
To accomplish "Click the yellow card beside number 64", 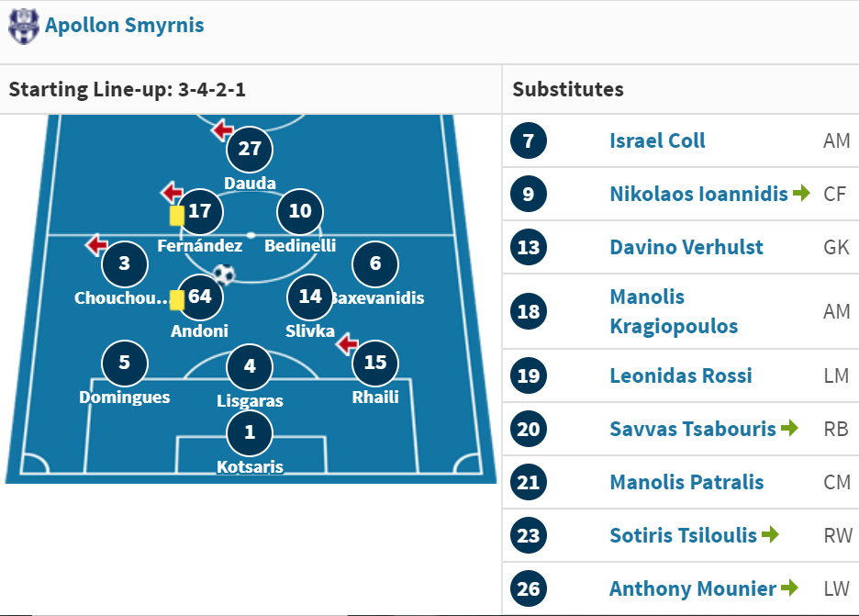I will (176, 300).
